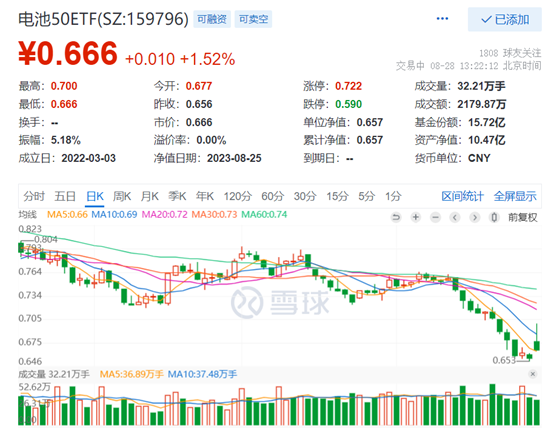Click the 基金份额 15.72亿 value
Image resolution: width=554 pixels, height=428 pixels.
point(487,122)
